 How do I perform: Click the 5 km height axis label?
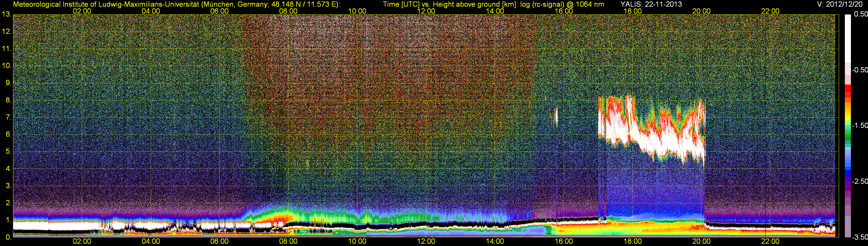pyautogui.click(x=8, y=152)
